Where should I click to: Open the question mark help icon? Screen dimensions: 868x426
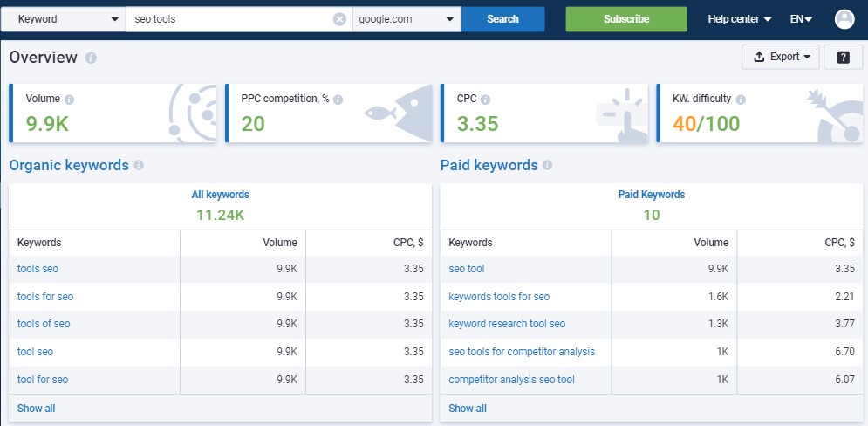(843, 57)
